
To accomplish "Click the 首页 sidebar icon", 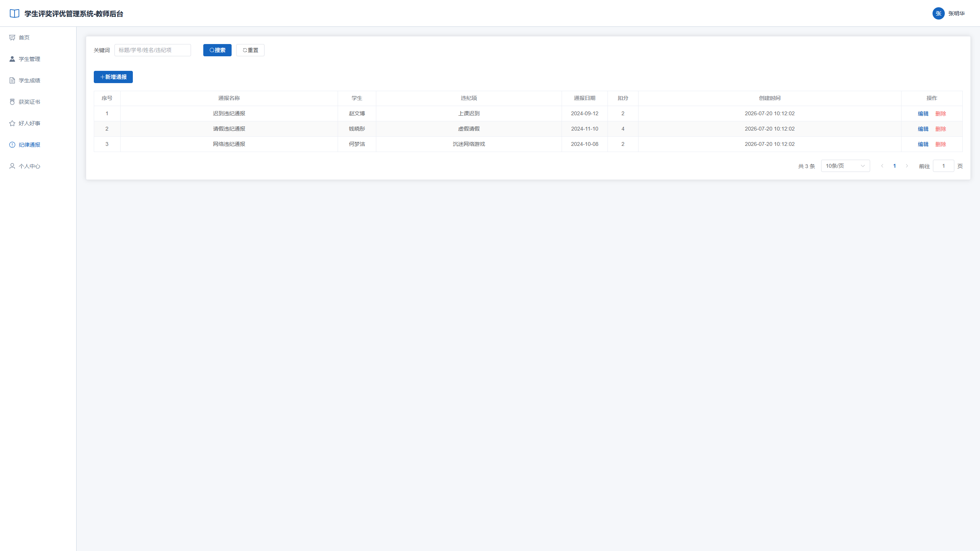I will 12,38.
